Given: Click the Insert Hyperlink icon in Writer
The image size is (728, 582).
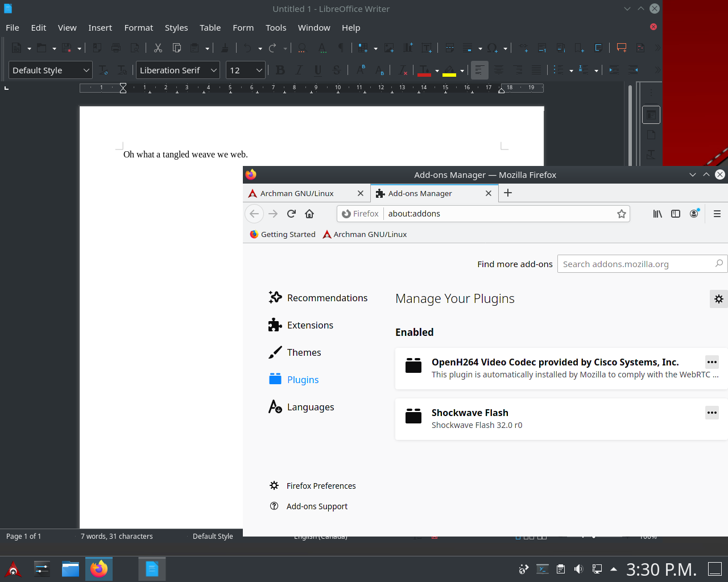Looking at the screenshot, I should [523, 48].
